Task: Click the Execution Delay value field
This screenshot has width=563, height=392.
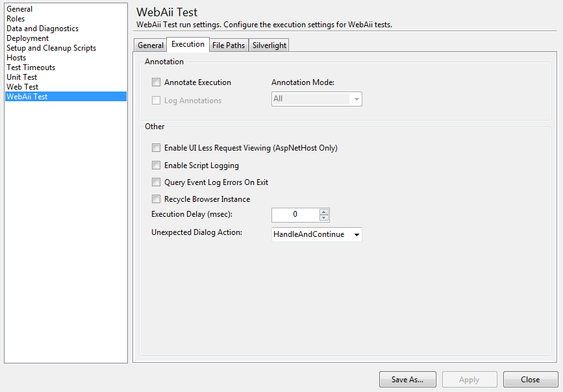Action: [x=295, y=215]
